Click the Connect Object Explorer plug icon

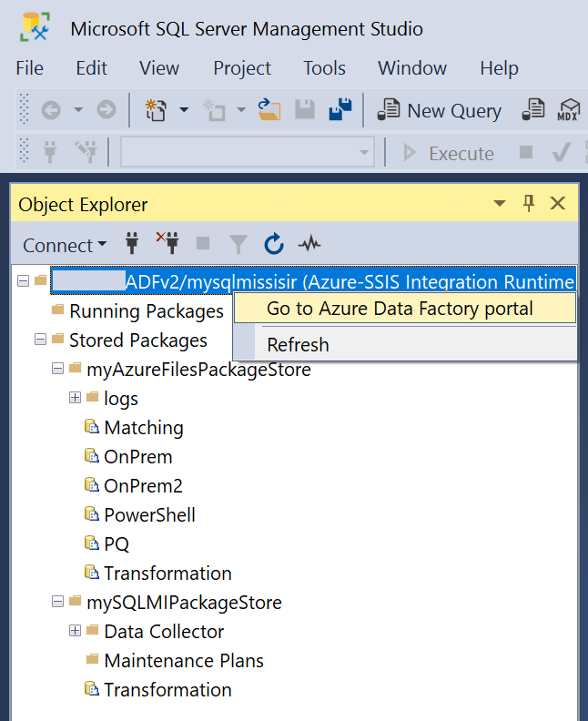click(x=131, y=244)
